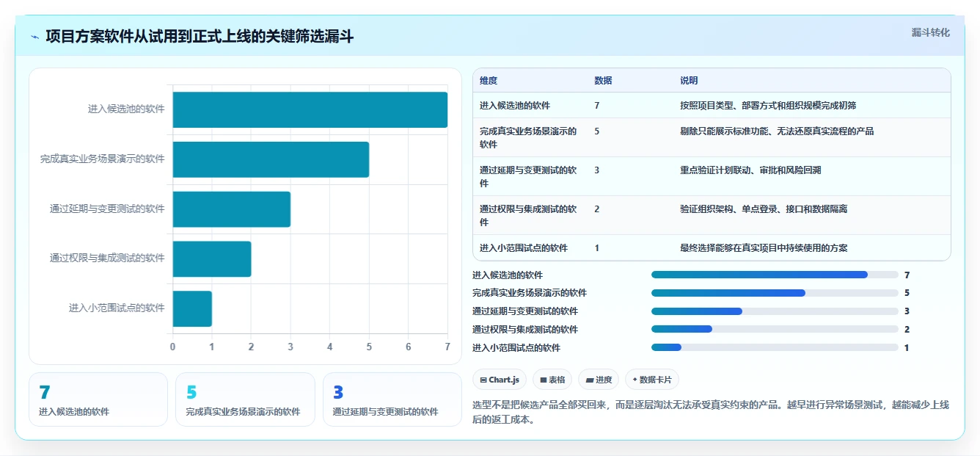Click the progress bar showing value 1

point(775,348)
